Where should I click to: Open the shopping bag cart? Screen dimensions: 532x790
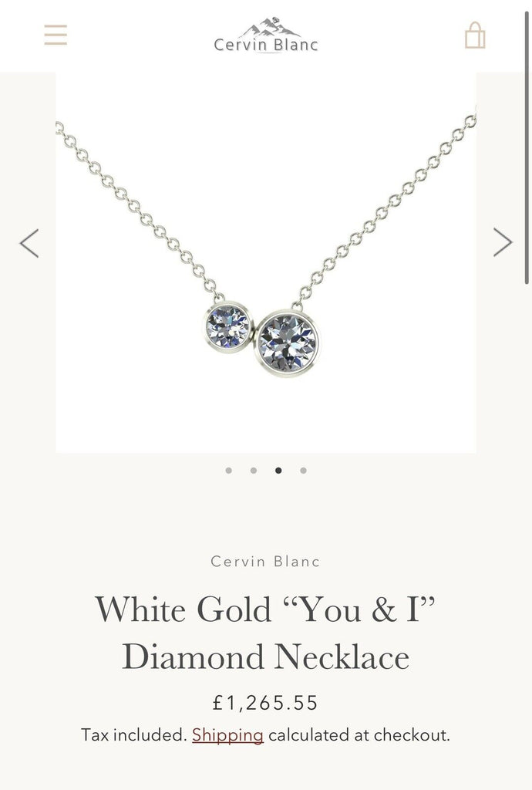475,35
